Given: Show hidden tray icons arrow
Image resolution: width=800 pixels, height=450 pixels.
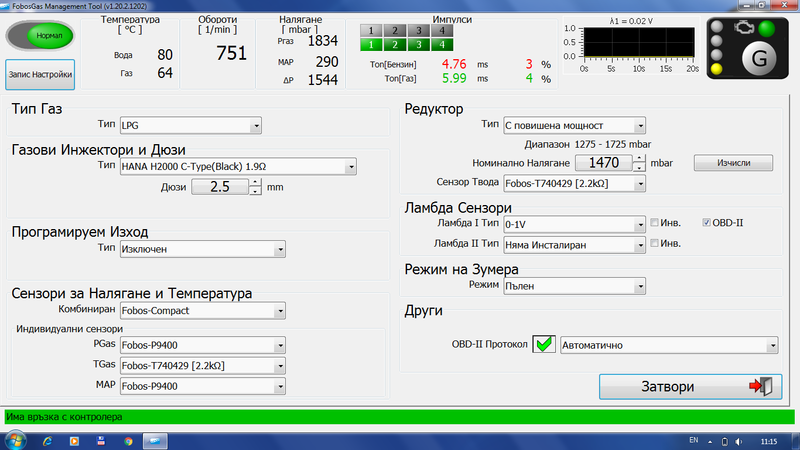Looking at the screenshot, I should (x=710, y=441).
